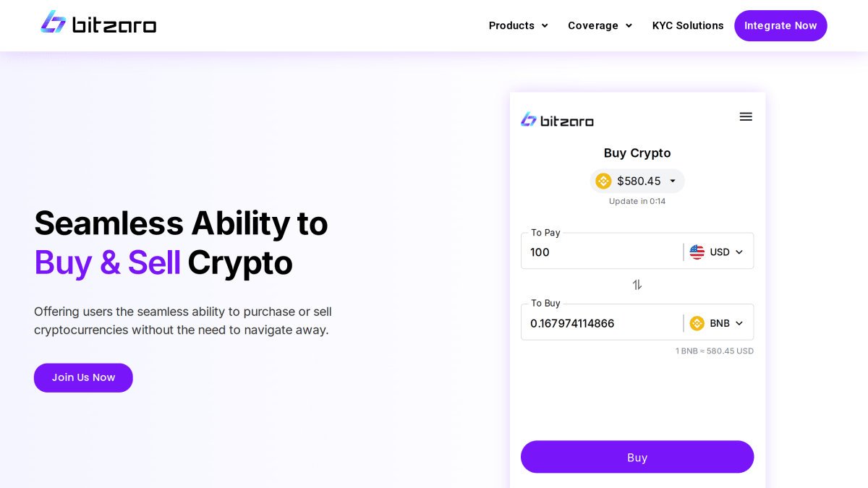Viewport: 868px width, 488px height.
Task: Expand the $580.45 price dropdown
Action: pyautogui.click(x=673, y=181)
